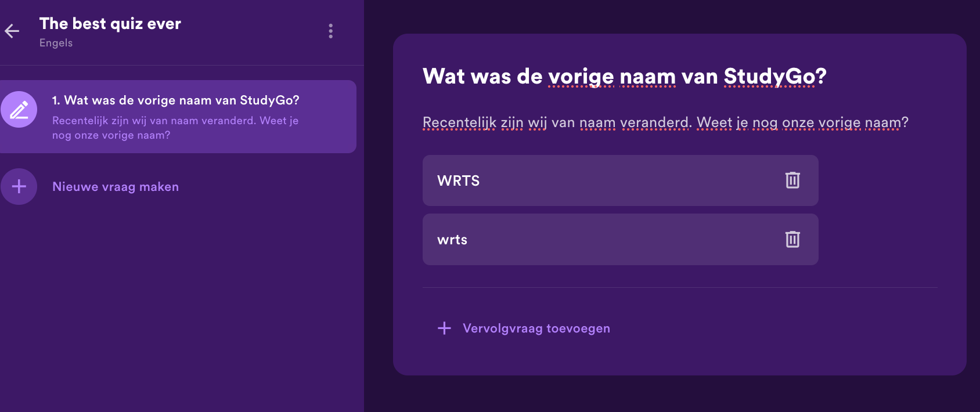Click the Engels subject label

click(56, 43)
